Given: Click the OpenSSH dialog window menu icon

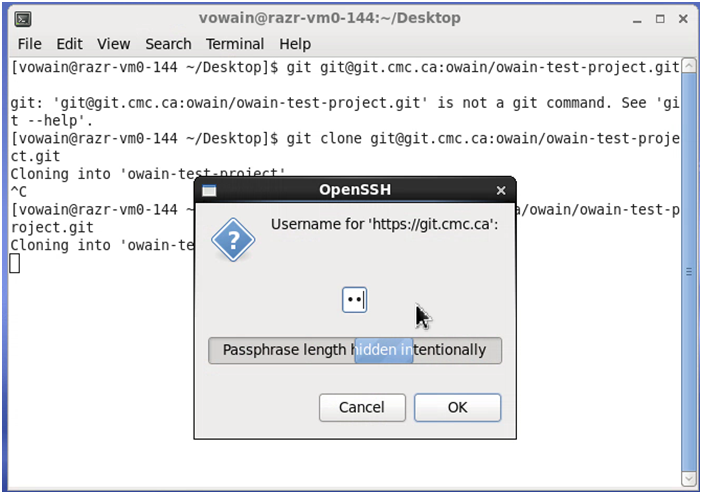Looking at the screenshot, I should tap(209, 191).
